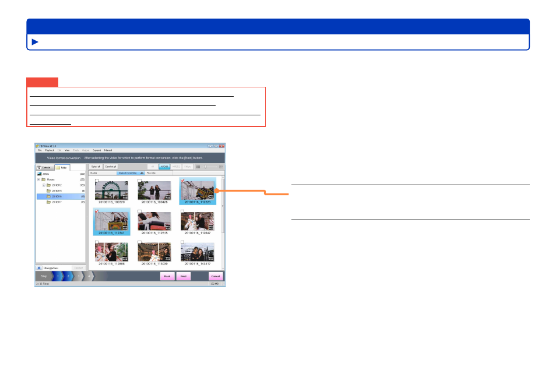Check the box for 20100116_100428
This screenshot has height=392, width=556.
coord(139,181)
